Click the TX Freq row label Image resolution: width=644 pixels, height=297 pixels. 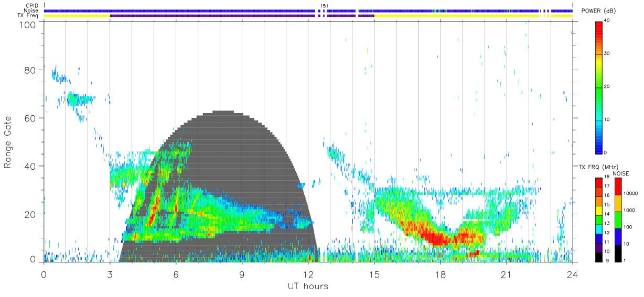tap(27, 15)
